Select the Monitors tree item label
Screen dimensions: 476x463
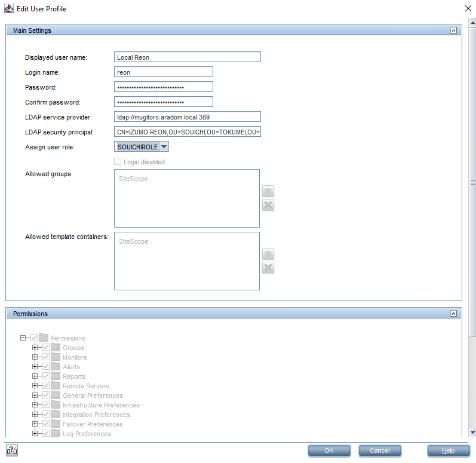point(75,357)
